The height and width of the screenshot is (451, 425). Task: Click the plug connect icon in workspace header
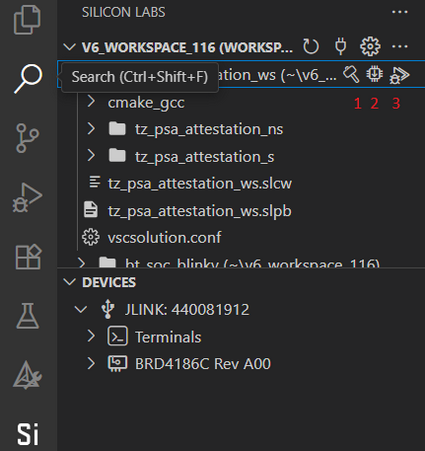coord(340,46)
